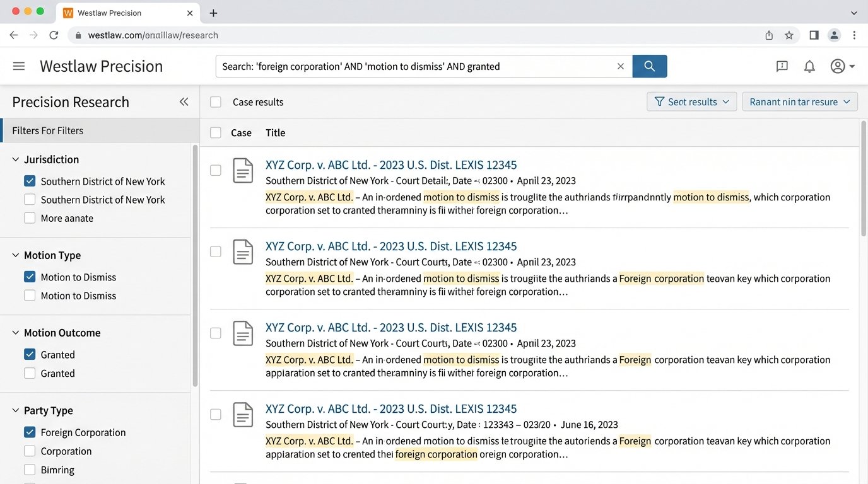The height and width of the screenshot is (484, 868).
Task: Collapse the Jurisdiction filter section
Action: click(x=15, y=159)
